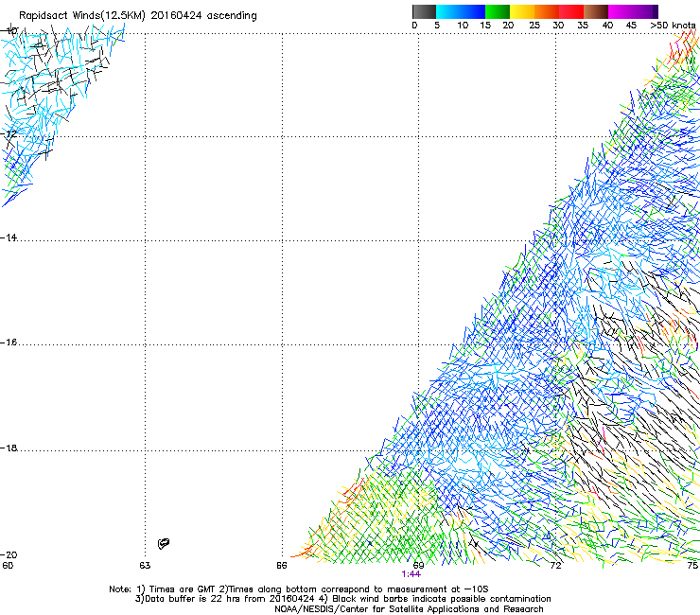This screenshot has height=615, width=700.
Task: Click the '>50 knots' legend label
Action: tap(673, 26)
